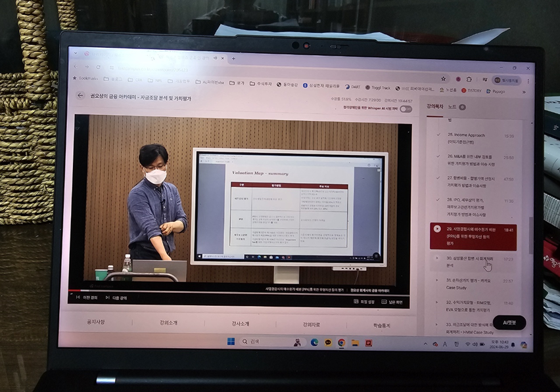This screenshot has height=392, width=560.
Task: Bookmark this page with the star icon
Action: tap(443, 79)
